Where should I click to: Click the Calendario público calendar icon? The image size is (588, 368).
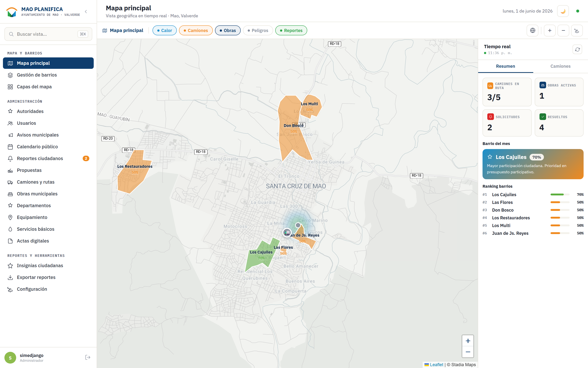click(x=10, y=147)
